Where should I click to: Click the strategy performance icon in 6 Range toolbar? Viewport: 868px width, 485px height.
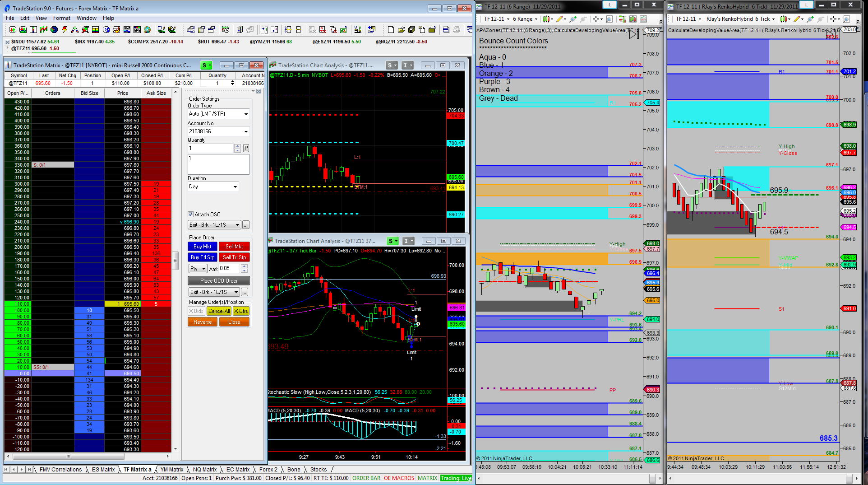(x=643, y=19)
